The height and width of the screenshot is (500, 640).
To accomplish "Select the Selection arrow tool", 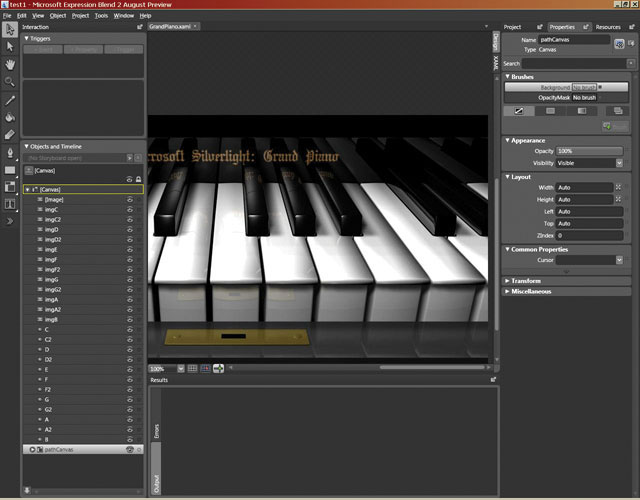I will (x=10, y=30).
